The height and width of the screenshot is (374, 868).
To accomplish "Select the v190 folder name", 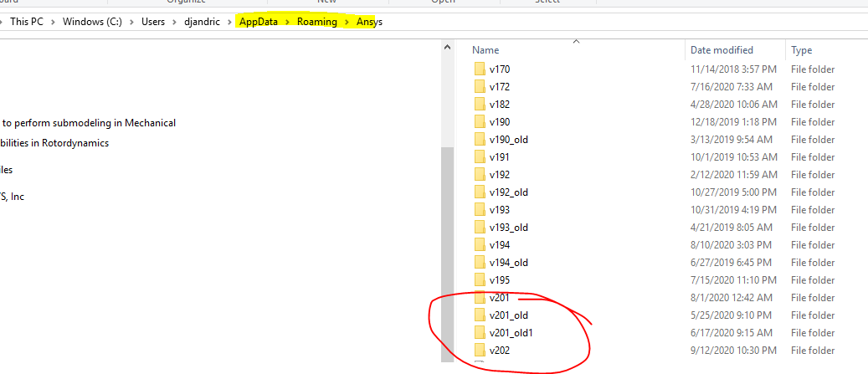I will pos(500,121).
